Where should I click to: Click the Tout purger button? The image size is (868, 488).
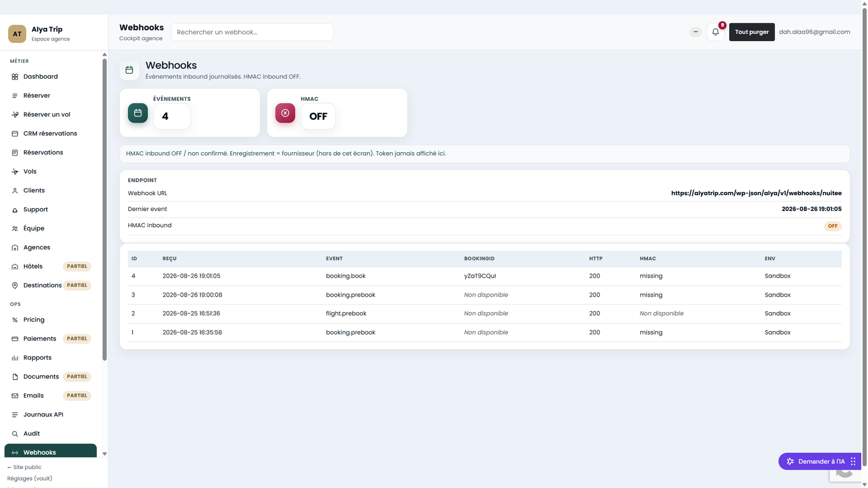click(752, 32)
